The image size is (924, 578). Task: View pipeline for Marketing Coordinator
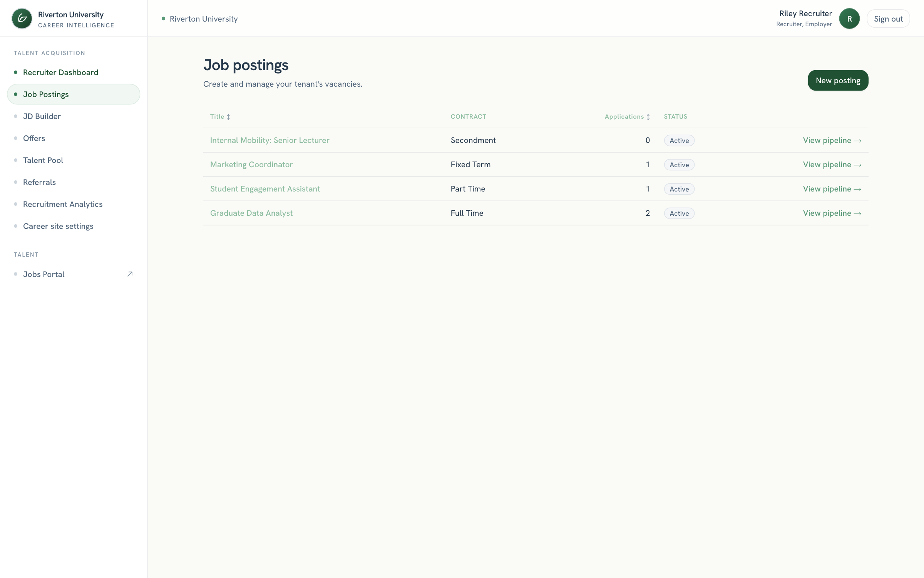[832, 165]
